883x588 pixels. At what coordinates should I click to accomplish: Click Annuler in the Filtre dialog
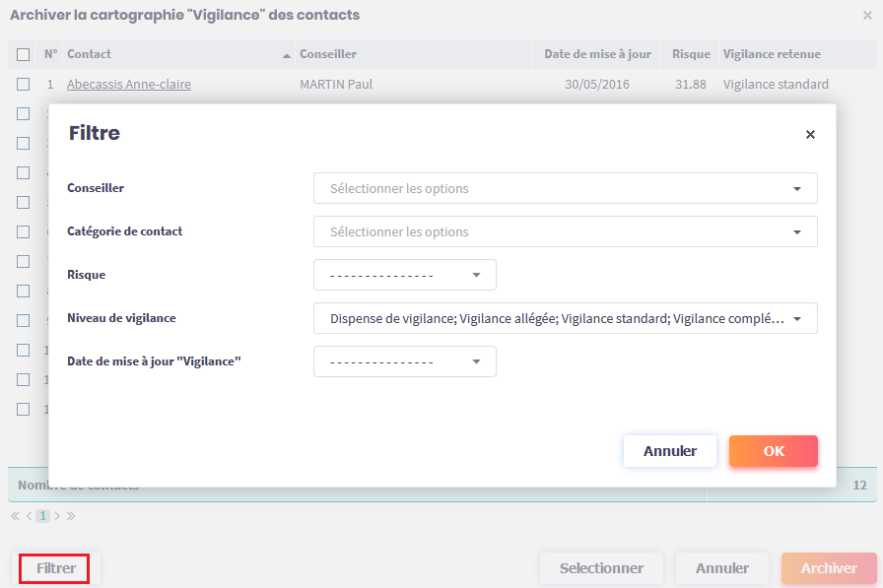pos(669,451)
